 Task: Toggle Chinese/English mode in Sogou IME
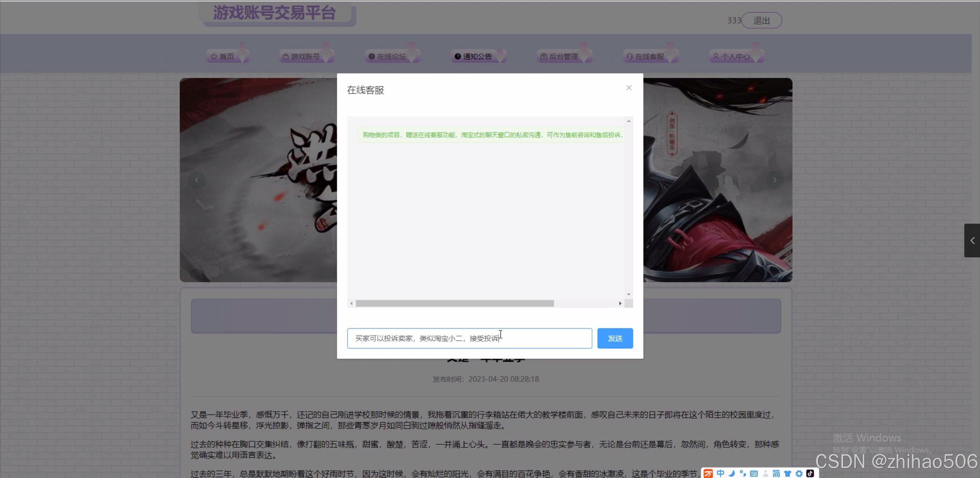(x=720, y=473)
